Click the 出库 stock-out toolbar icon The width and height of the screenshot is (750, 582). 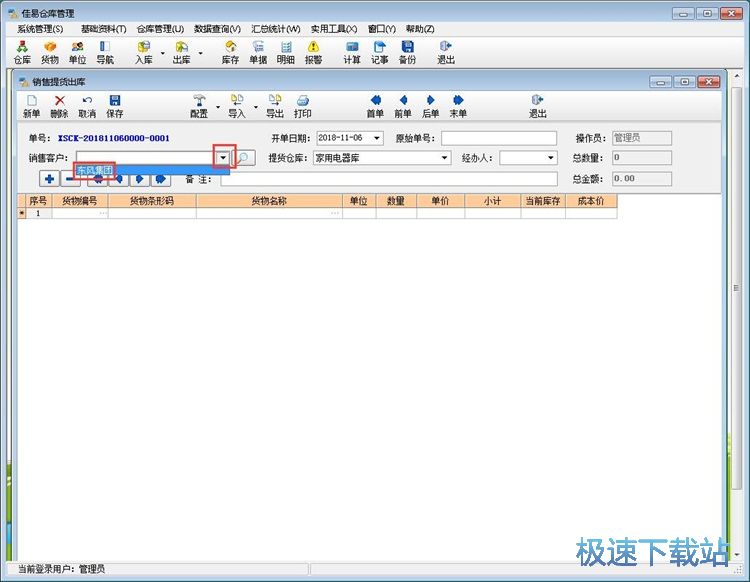point(181,52)
